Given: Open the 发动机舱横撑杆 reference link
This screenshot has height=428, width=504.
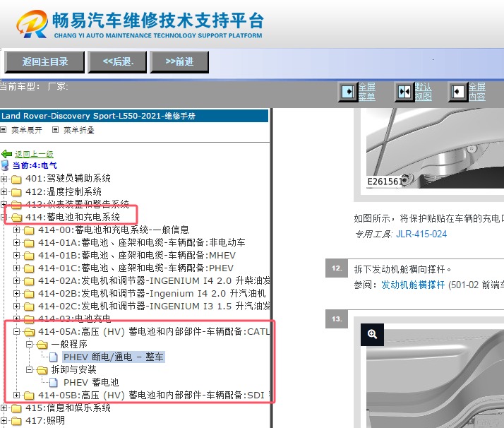Looking at the screenshot, I should coord(413,285).
